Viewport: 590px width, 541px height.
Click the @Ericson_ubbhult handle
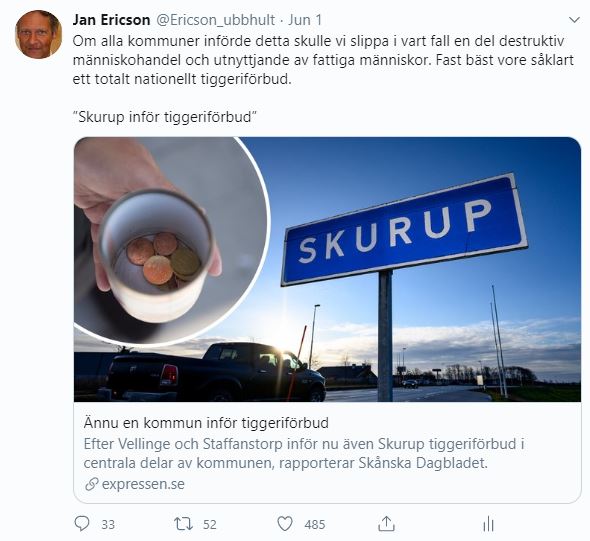click(x=215, y=20)
